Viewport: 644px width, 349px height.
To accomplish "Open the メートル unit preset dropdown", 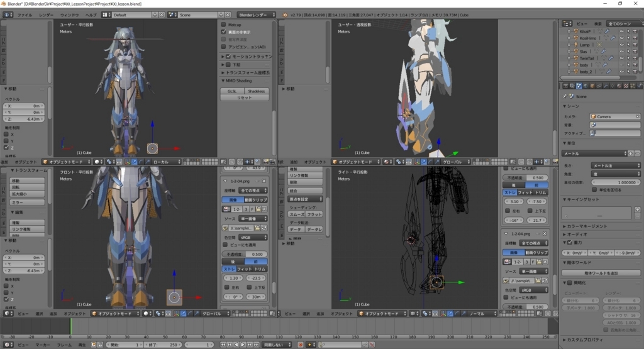I will coord(594,153).
